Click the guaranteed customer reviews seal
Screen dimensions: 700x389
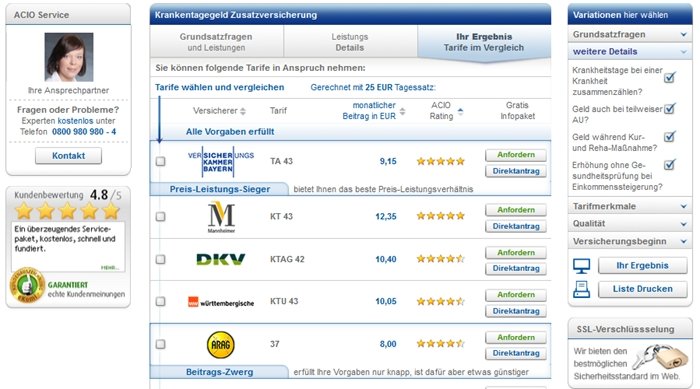(x=27, y=286)
